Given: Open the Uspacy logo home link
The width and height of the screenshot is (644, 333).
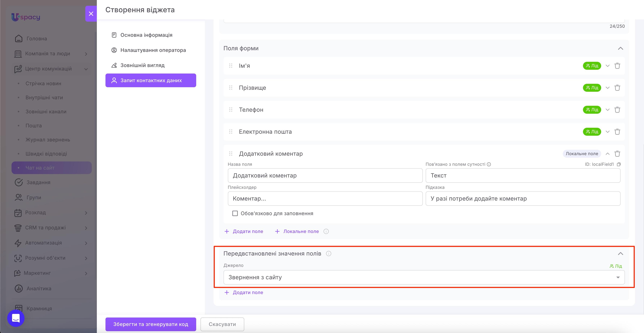Looking at the screenshot, I should pos(26,17).
